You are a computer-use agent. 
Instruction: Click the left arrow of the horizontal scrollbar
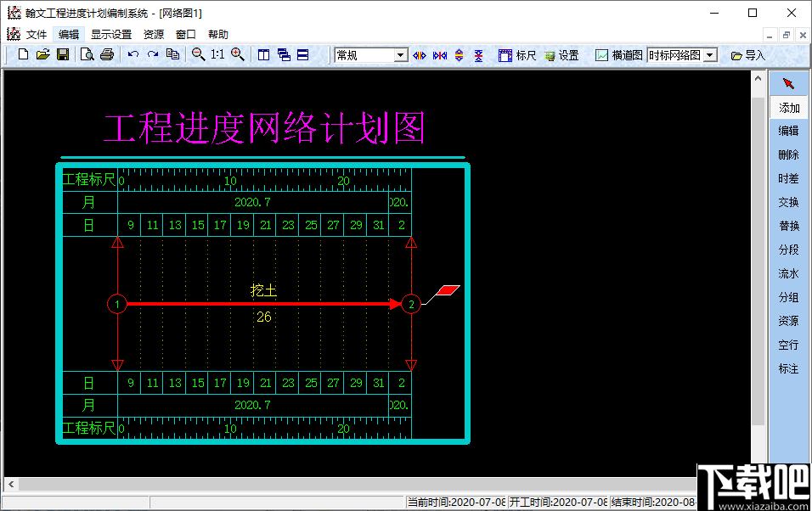coord(11,485)
